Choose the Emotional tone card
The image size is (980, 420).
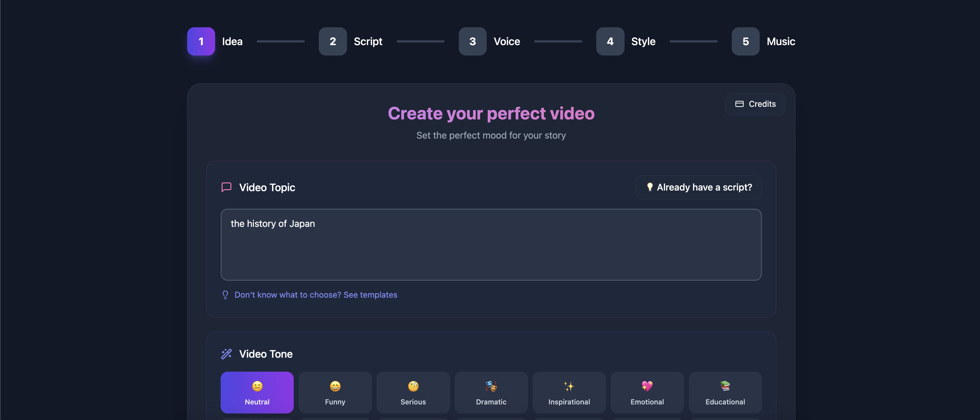click(647, 392)
